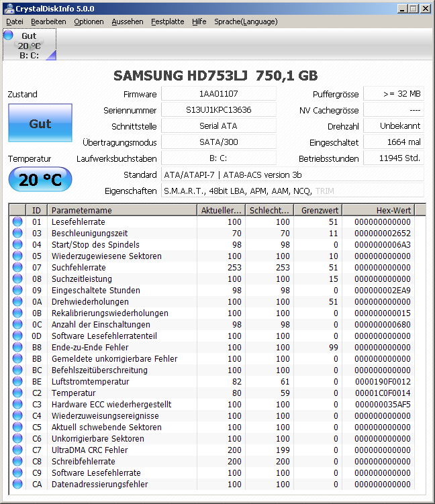
Task: Click the status orb for Software Lesefehlerratenteil
Action: (x=17, y=336)
